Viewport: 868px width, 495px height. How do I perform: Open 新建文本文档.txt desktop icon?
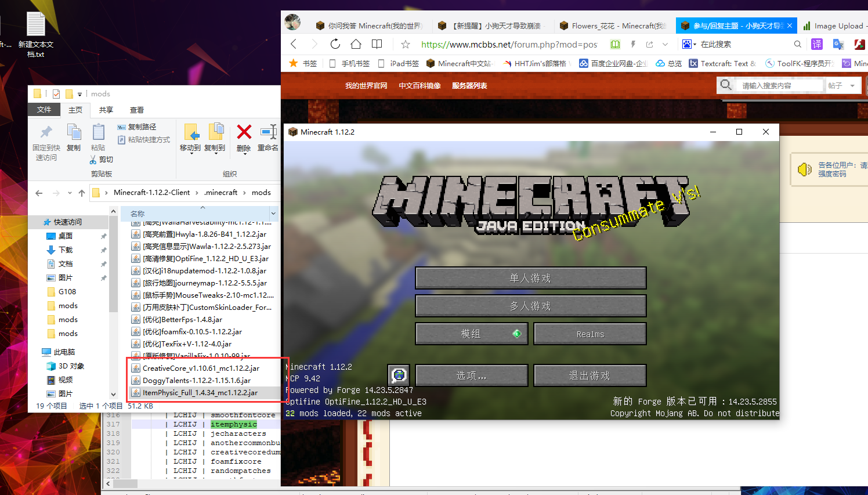(35, 34)
